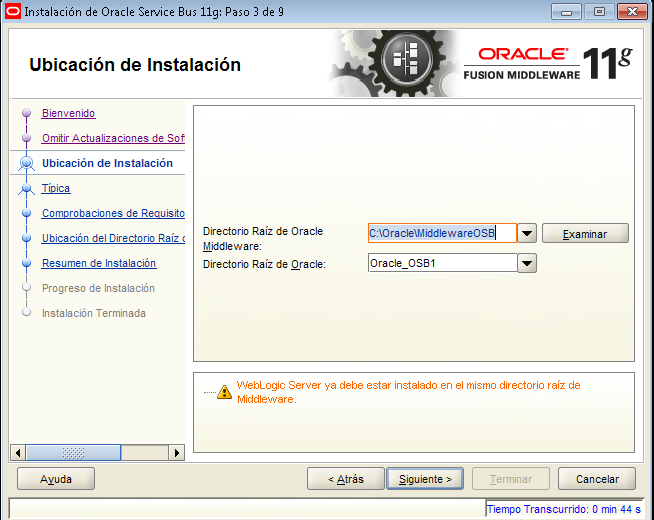Go to Omitir Actualizaciones de Software step
654x520 pixels.
click(x=113, y=138)
